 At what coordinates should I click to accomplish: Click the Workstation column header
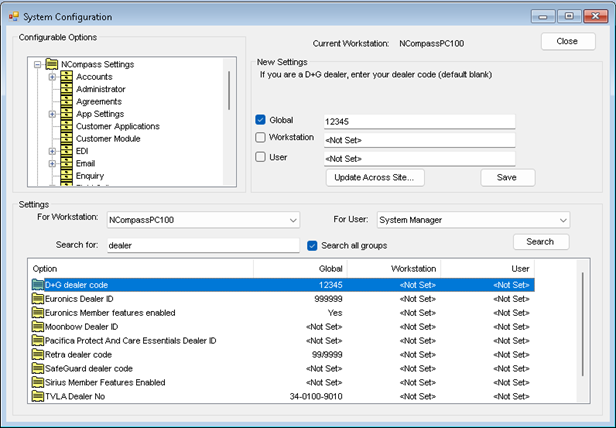[x=394, y=269]
